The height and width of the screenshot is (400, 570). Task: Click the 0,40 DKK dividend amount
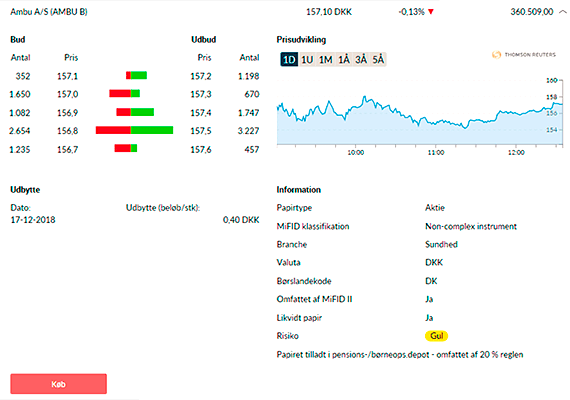[241, 220]
